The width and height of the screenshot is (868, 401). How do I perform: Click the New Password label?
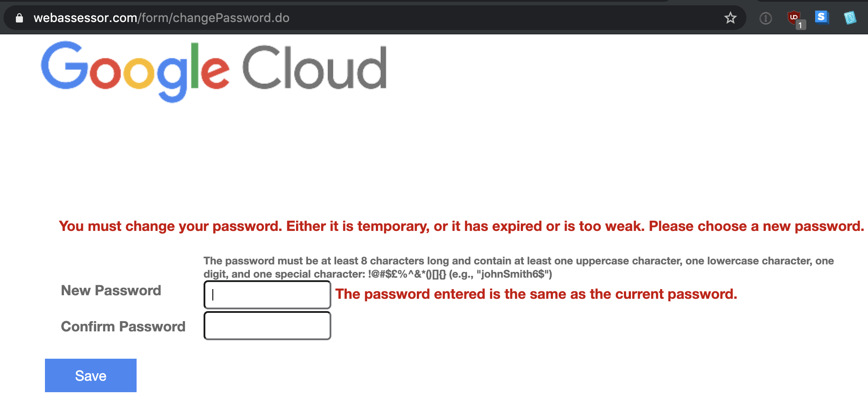[x=111, y=291]
